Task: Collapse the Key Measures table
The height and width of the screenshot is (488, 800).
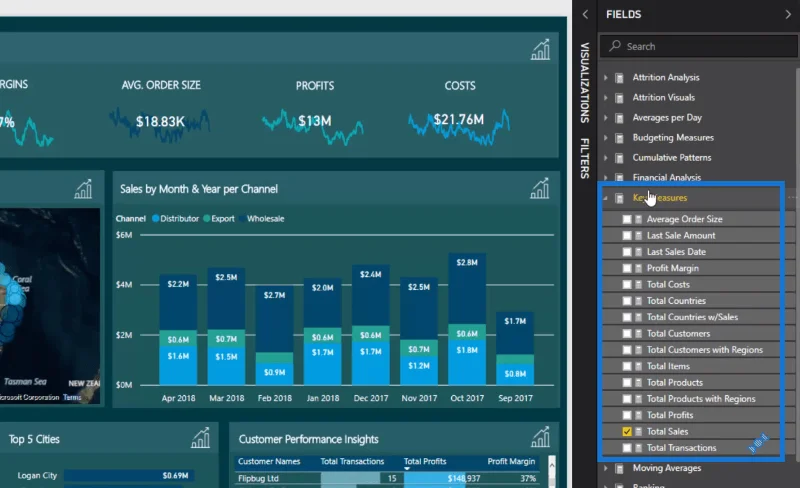Action: 606,198
